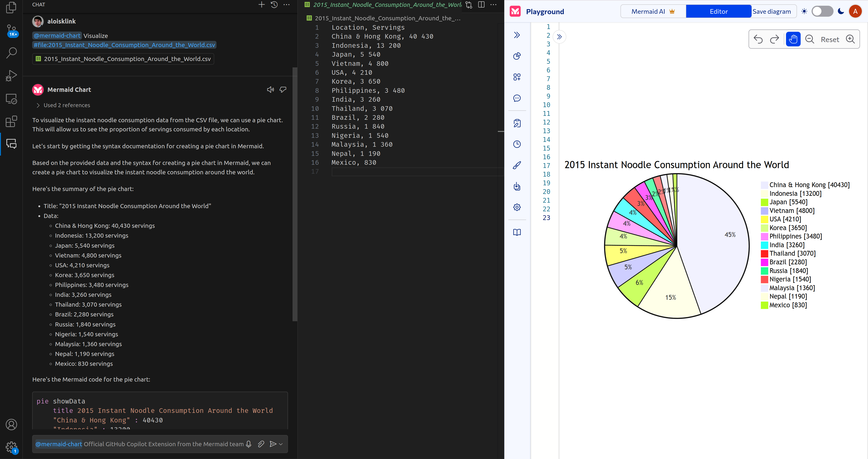Click Save diagram button
Viewport: 868px width, 459px height.
772,11
